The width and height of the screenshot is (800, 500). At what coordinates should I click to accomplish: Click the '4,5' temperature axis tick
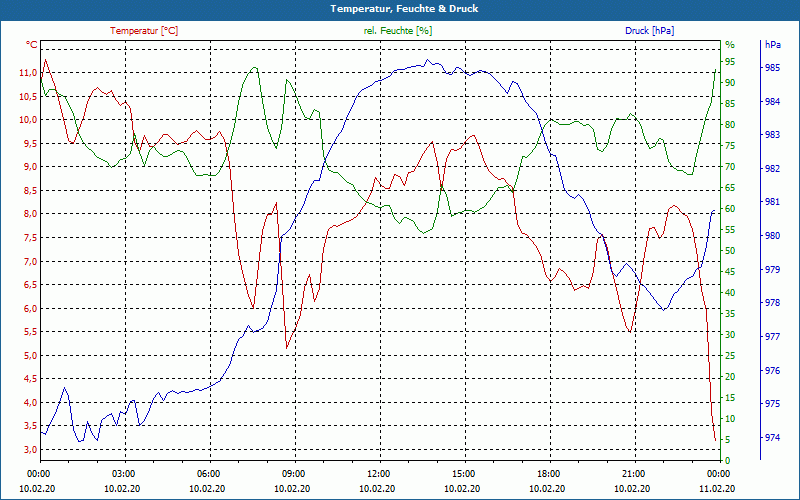(30, 379)
